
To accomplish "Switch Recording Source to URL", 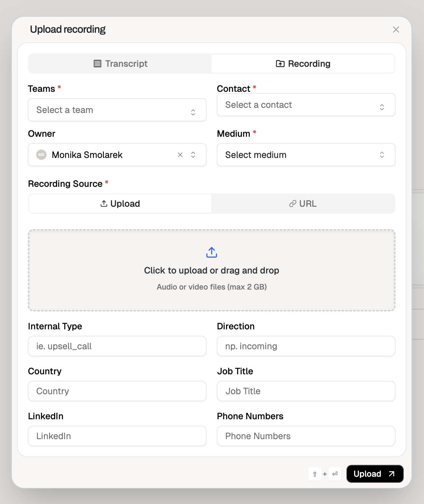I will (303, 204).
